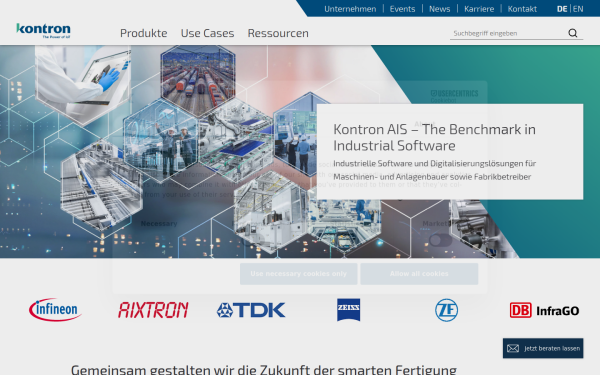Click Allow all cookies button
Viewport: 600px width, 375px height.
(419, 274)
